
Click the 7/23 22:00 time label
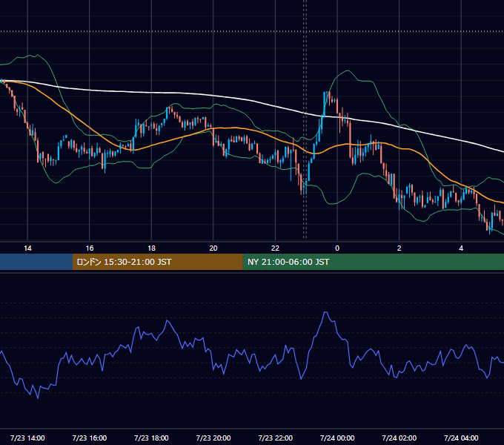point(276,438)
